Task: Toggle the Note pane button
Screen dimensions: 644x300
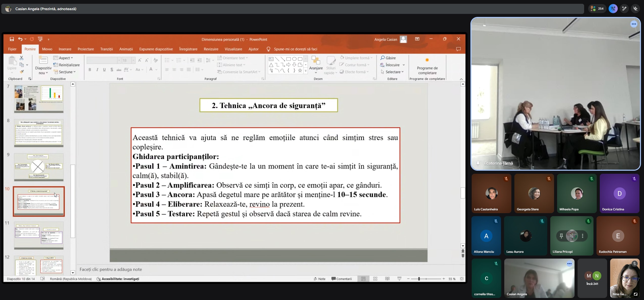Action: coord(320,279)
